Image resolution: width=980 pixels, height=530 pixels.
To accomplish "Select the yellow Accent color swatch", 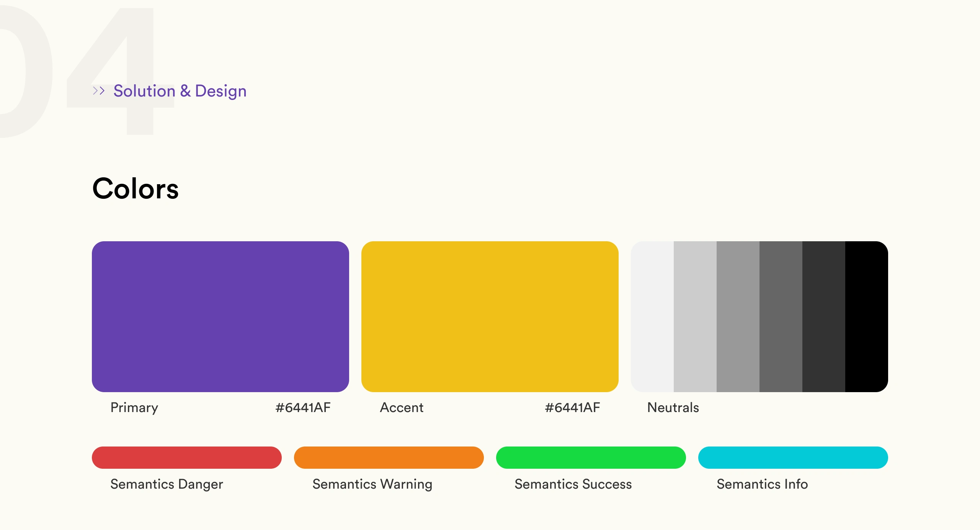I will click(x=490, y=316).
